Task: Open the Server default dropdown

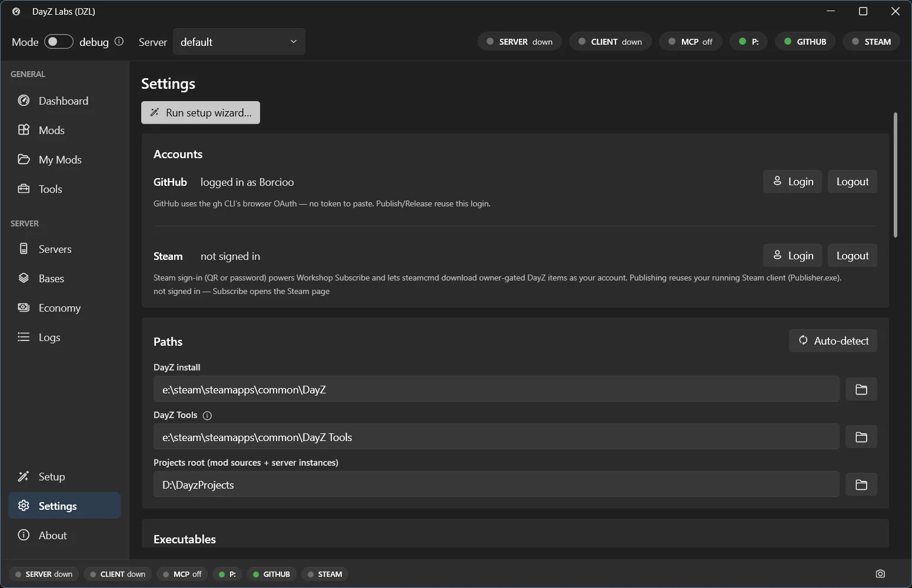Action: click(x=239, y=42)
